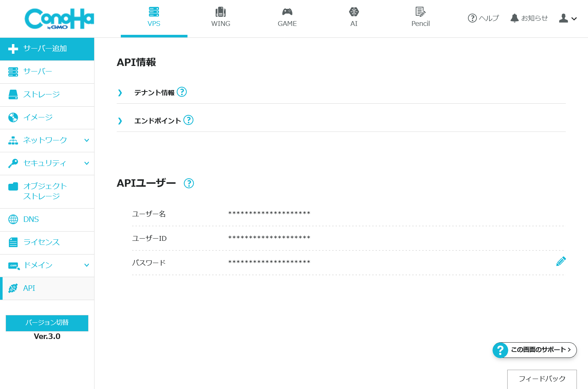The height and width of the screenshot is (389, 588).
Task: Click the エンドポイント section title
Action: (157, 121)
